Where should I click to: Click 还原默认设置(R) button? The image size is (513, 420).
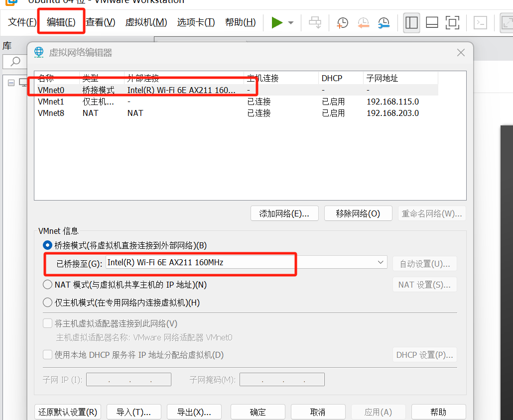68,412
